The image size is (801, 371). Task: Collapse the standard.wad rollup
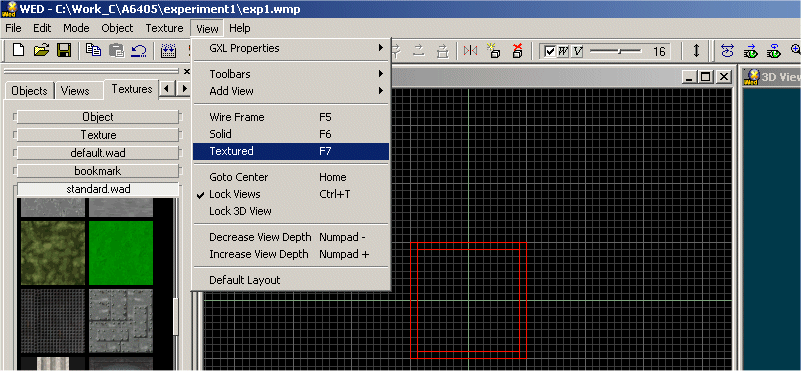tap(98, 189)
